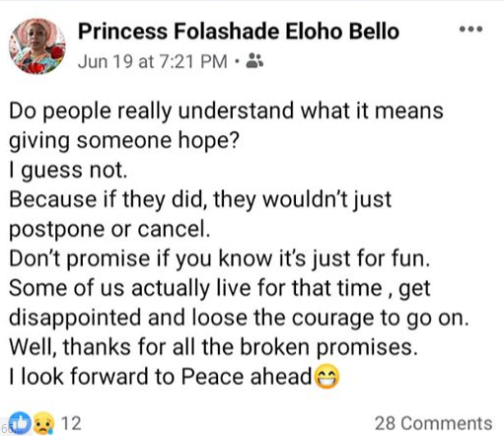Viewport: 504px width, 436px height.
Task: Open the Jun 19 at 7:21 PM timestamp
Action: point(153,61)
